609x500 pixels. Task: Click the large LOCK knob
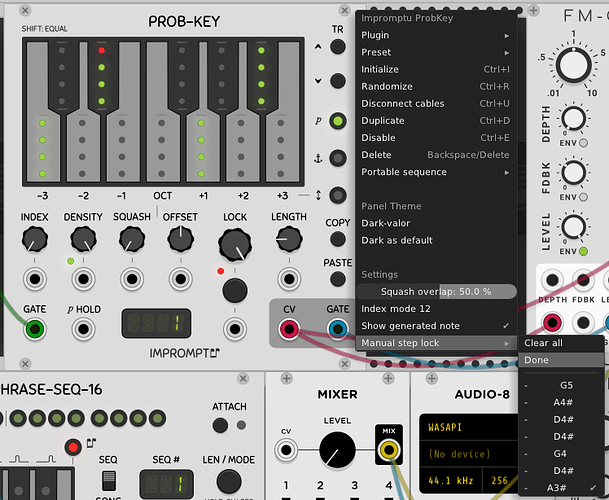235,245
